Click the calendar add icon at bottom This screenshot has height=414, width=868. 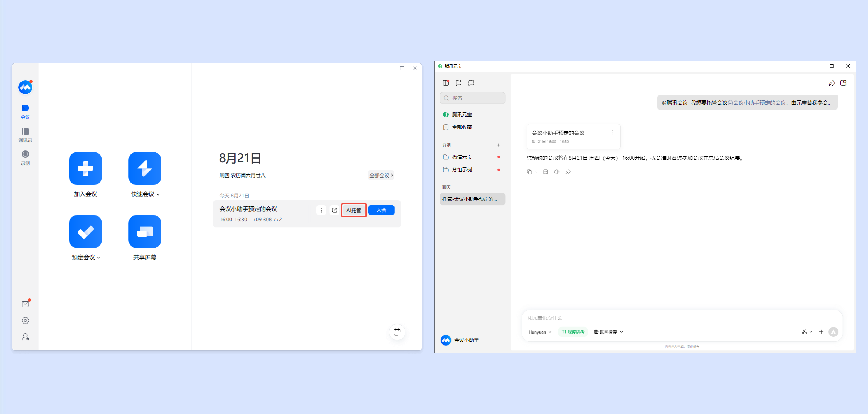pyautogui.click(x=397, y=332)
